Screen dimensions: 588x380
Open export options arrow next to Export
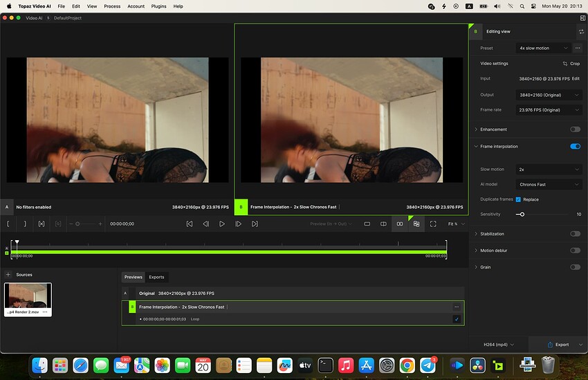(581, 345)
